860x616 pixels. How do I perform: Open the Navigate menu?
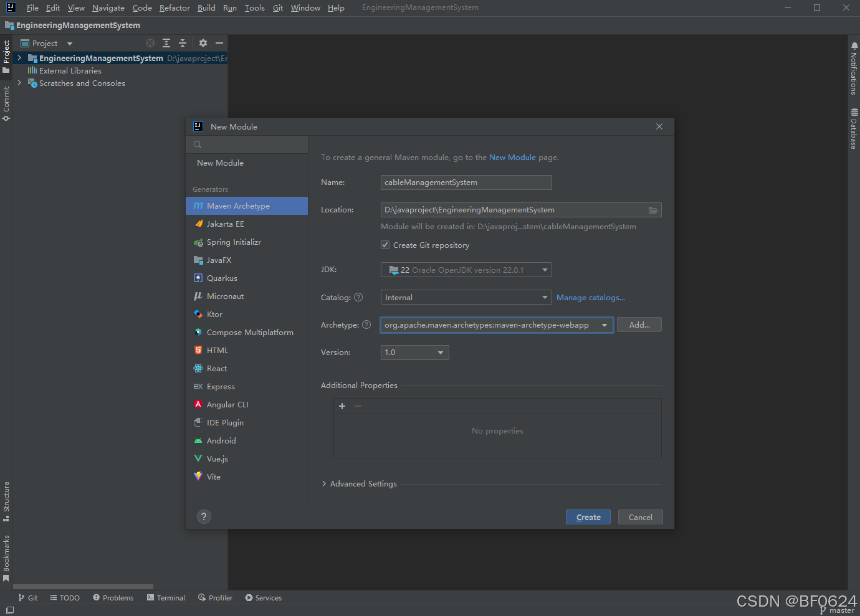pos(108,7)
